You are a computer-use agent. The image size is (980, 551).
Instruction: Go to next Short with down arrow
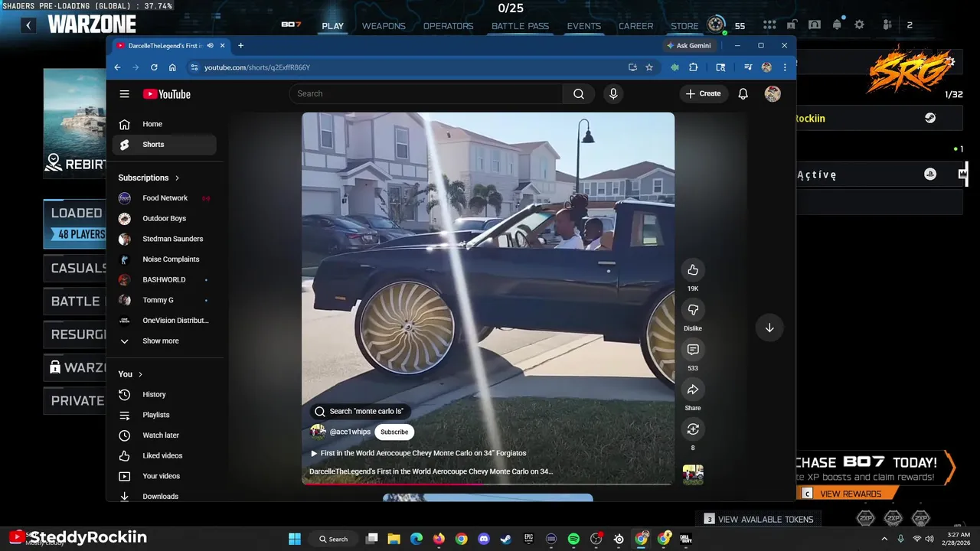[769, 328]
